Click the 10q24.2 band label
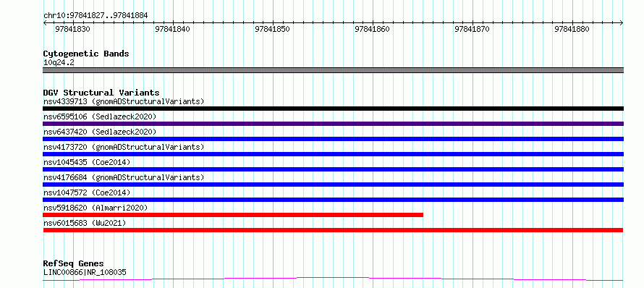Viewport: 644px width, 288px height. [x=59, y=63]
